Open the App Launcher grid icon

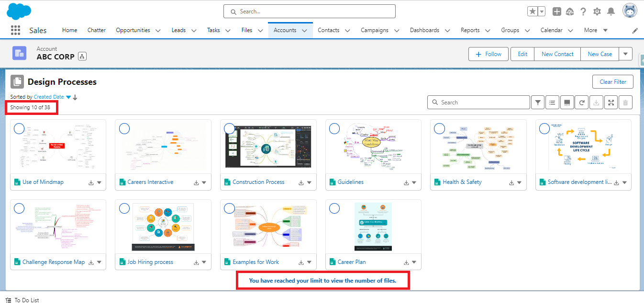coord(15,30)
